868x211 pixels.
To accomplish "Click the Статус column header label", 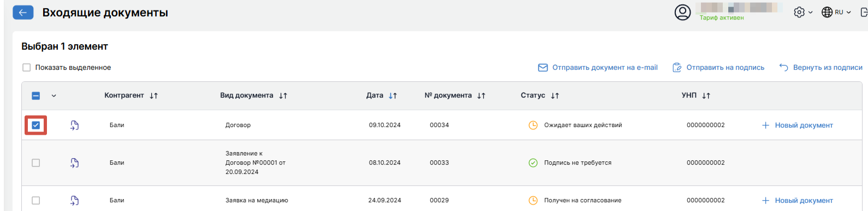I will click(533, 95).
